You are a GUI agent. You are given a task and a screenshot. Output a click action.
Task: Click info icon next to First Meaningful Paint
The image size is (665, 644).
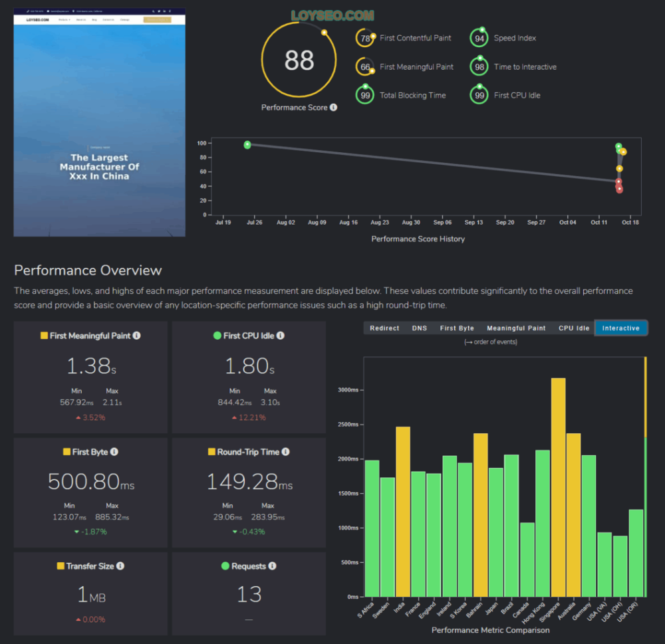[136, 336]
